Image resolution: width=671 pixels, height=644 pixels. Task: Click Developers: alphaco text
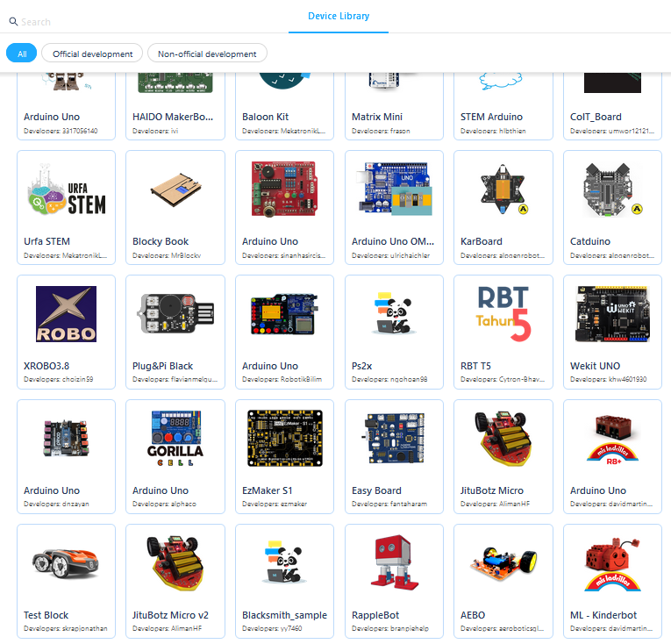pyautogui.click(x=164, y=504)
